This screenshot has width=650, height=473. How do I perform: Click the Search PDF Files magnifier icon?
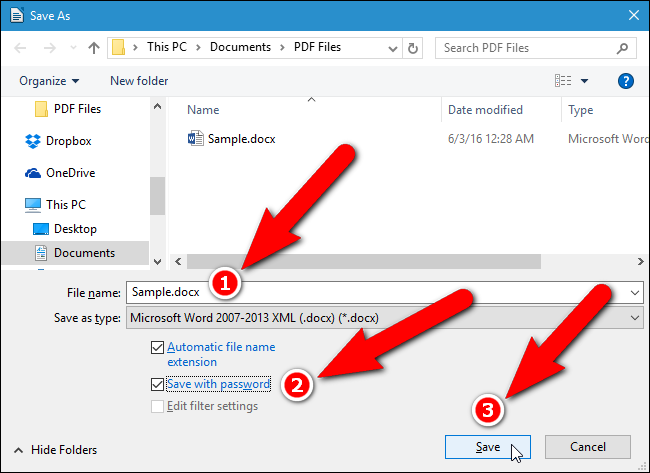[x=622, y=48]
